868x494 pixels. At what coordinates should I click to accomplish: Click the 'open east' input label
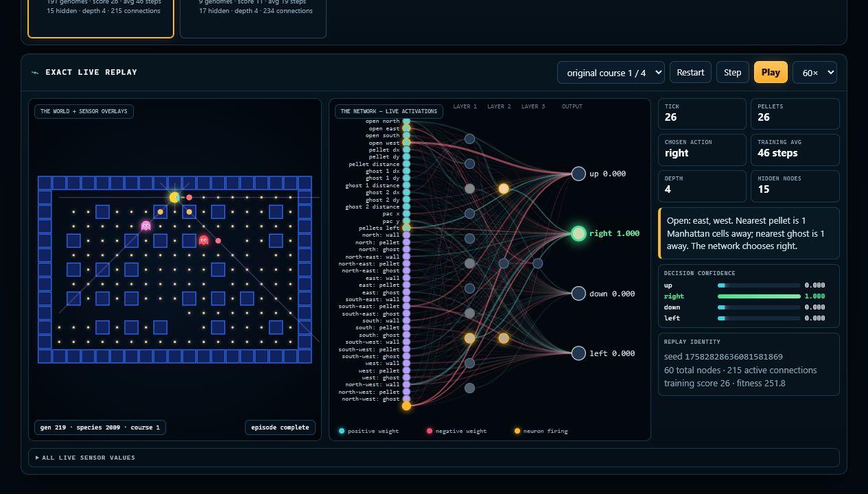pyautogui.click(x=384, y=128)
